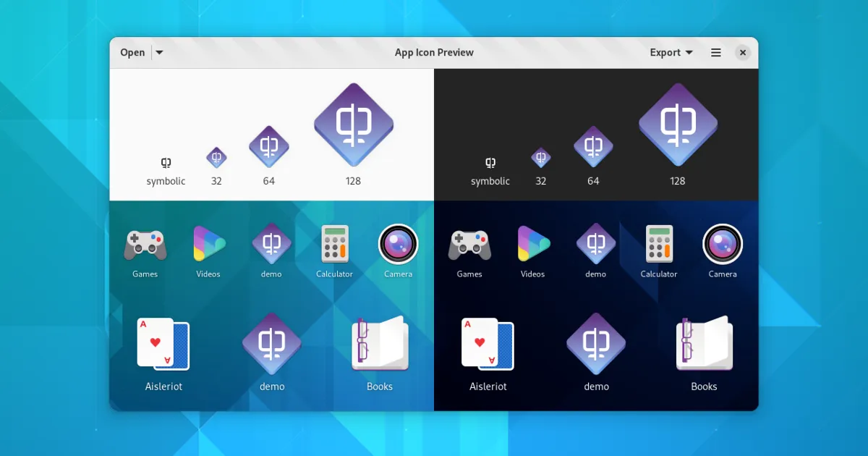Select the 128 size icon in dark panel
The height and width of the screenshot is (456, 868).
tap(678, 124)
